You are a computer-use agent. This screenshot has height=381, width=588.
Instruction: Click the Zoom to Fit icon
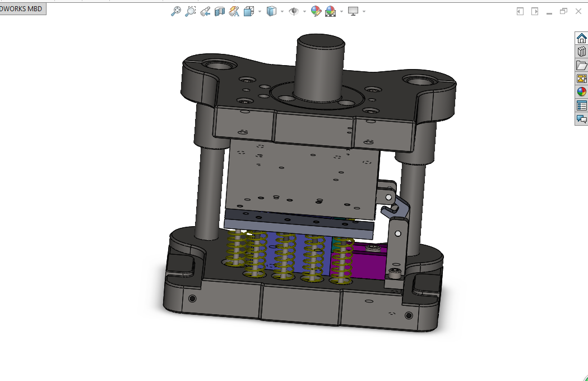pos(175,11)
